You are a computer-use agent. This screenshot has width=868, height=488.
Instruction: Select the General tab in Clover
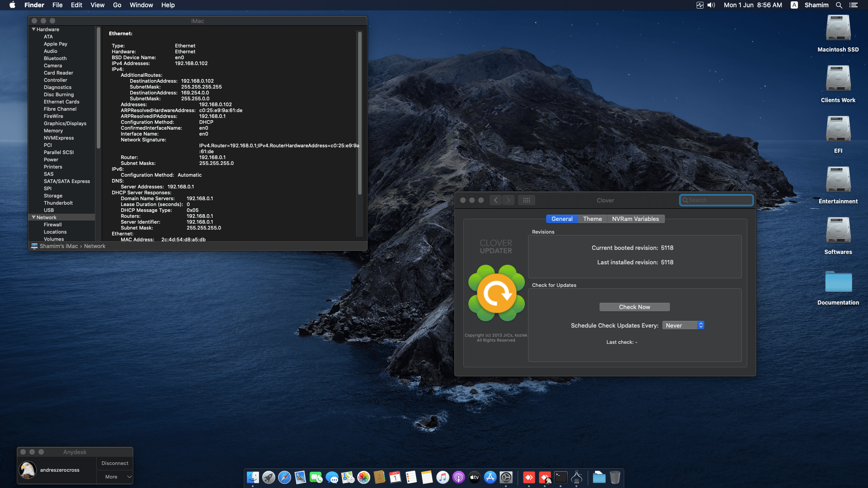pos(562,219)
